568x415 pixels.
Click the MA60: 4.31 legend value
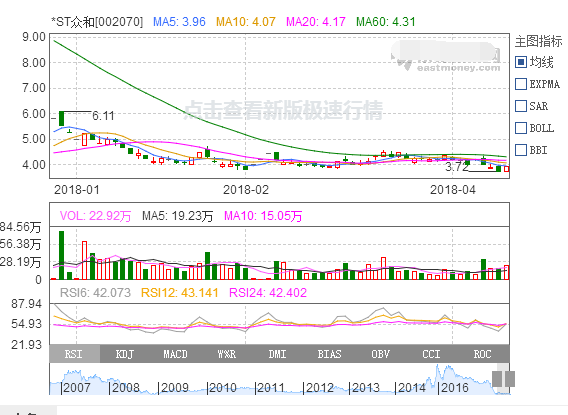coord(385,22)
